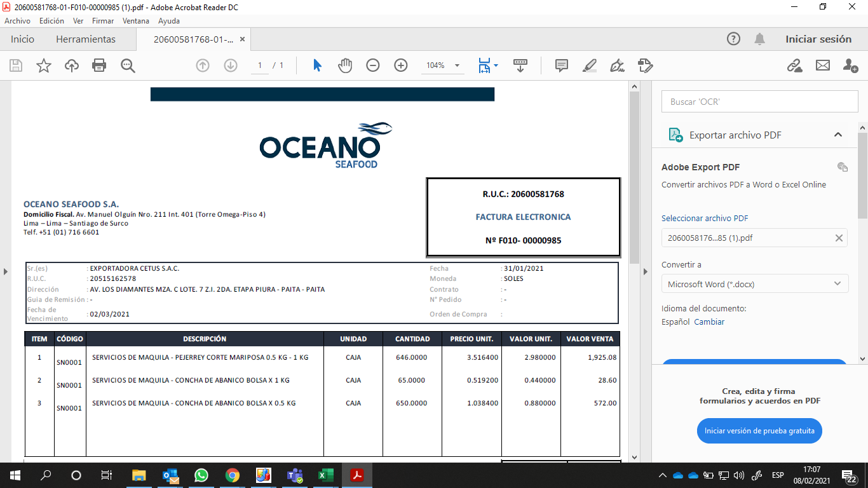
Task: Open the Archivo menu
Action: click(x=17, y=21)
